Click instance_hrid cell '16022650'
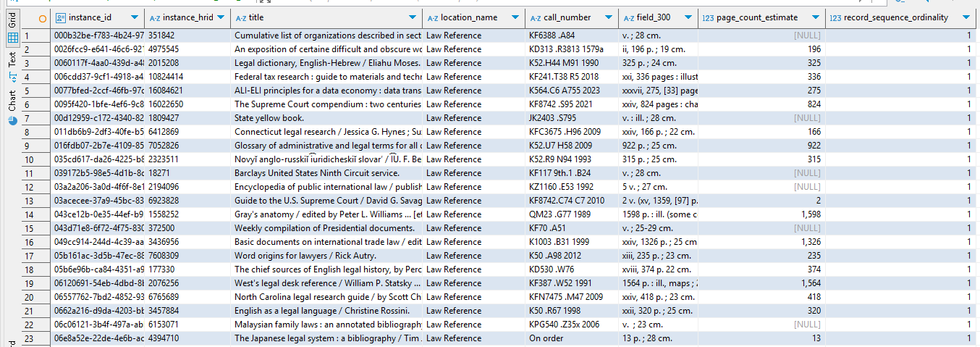980x347 pixels. (187, 104)
